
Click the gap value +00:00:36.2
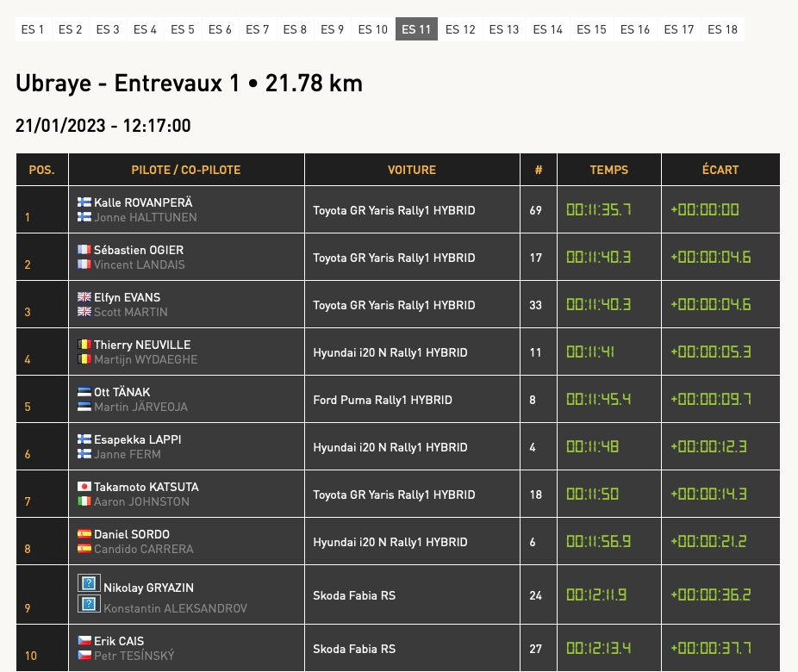711,594
